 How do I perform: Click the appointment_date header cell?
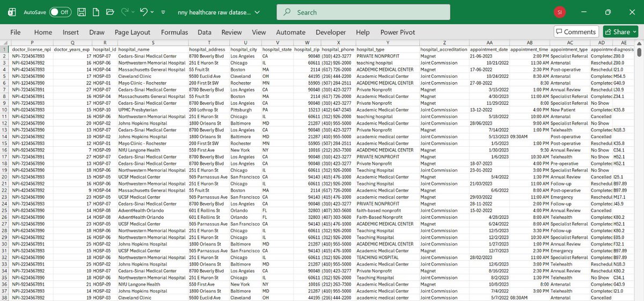(x=489, y=49)
